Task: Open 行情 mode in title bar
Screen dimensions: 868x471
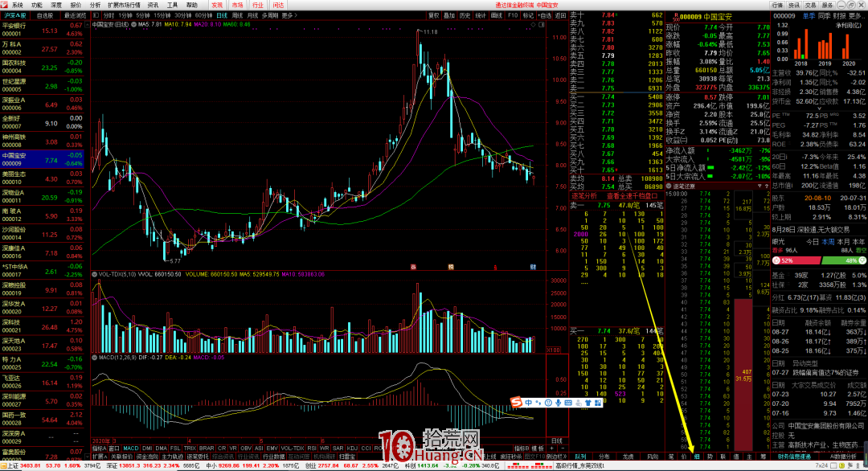Action: [778, 5]
